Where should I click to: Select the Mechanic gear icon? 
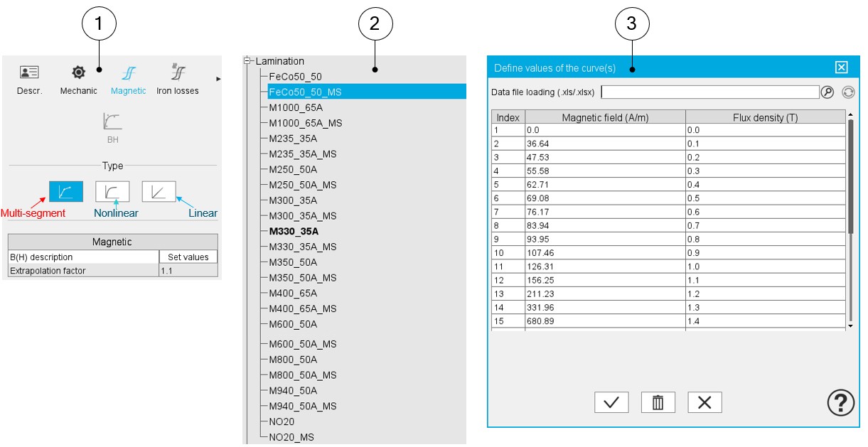tap(78, 72)
